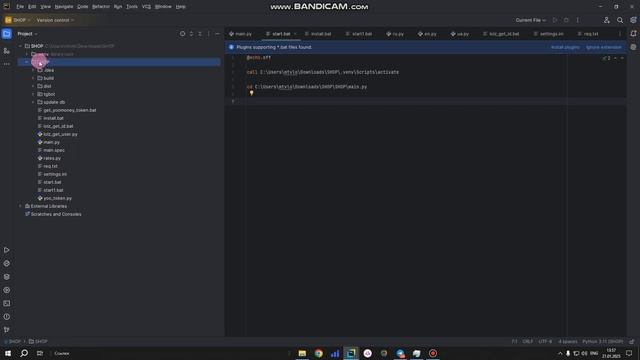
Task: Open Search Everywhere magnifier
Action: 620,20
